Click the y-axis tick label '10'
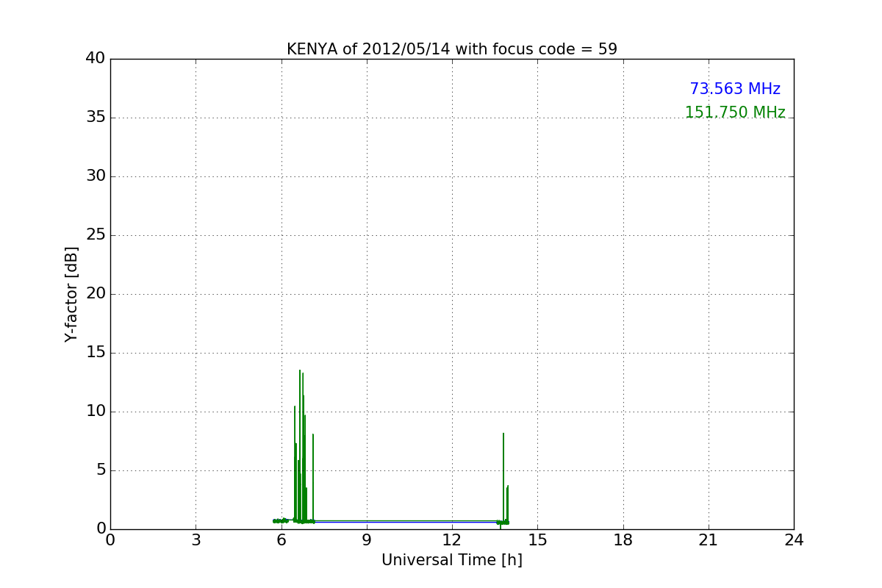Viewport: 882px width, 588px height. pyautogui.click(x=96, y=412)
